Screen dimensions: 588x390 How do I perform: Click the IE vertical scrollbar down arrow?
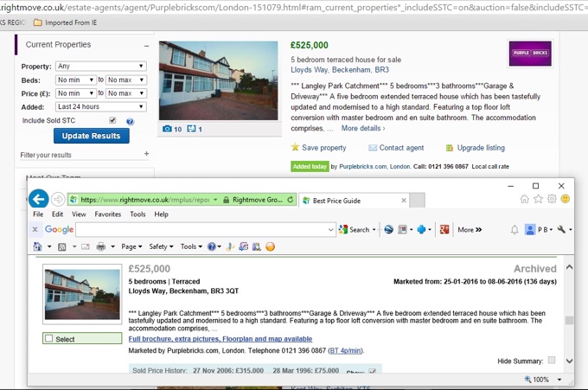(569, 361)
